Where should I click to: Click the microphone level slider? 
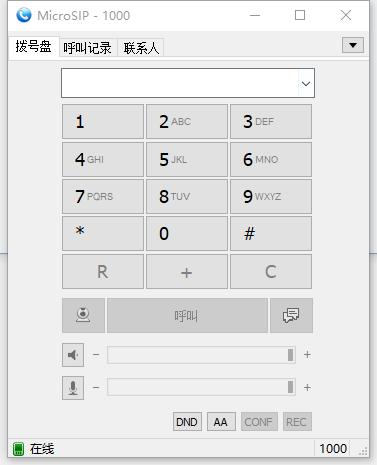[201, 387]
